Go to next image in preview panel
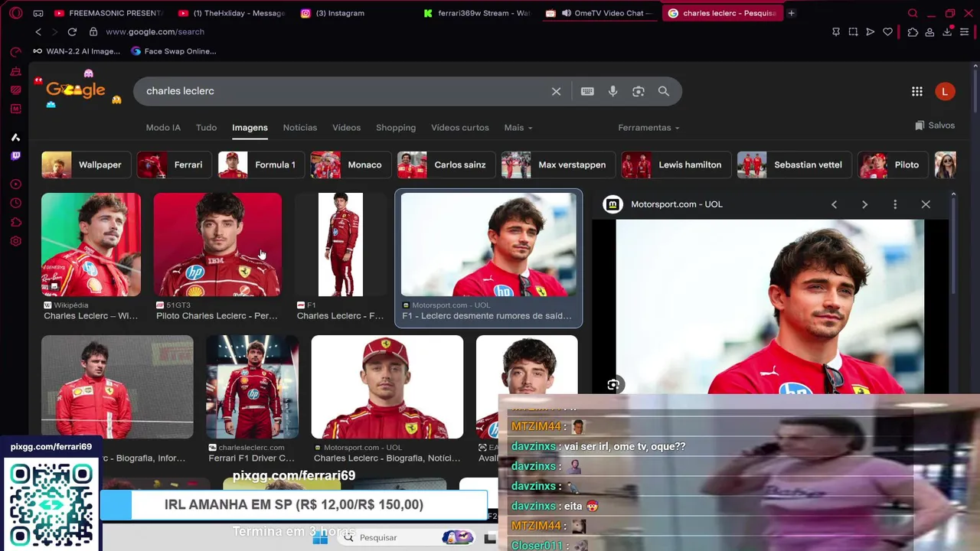 pyautogui.click(x=864, y=204)
